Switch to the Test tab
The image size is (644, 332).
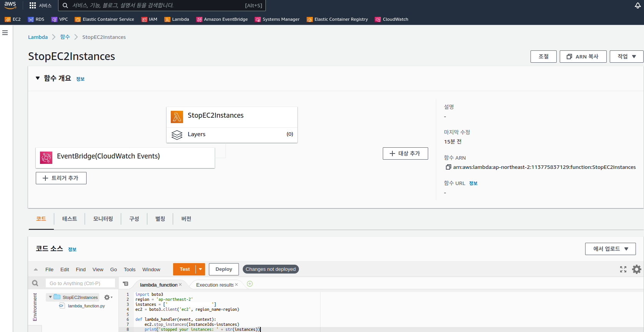(x=70, y=219)
